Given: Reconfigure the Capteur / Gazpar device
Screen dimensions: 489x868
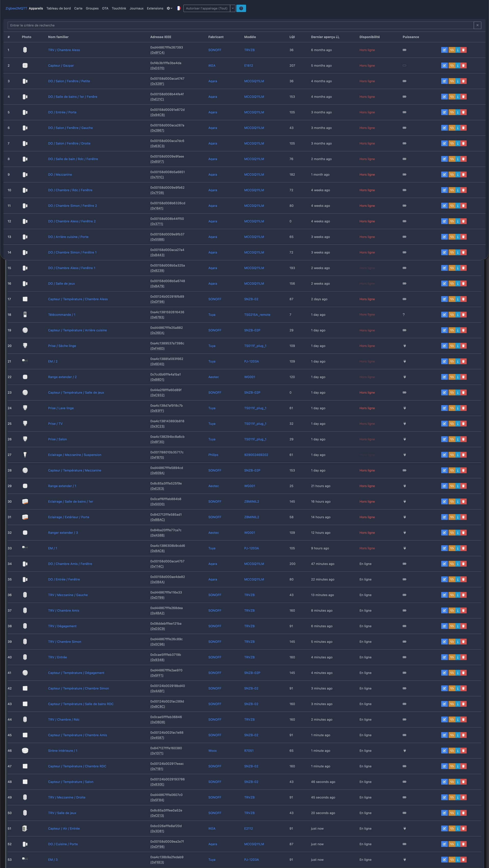Looking at the screenshot, I should (452, 66).
